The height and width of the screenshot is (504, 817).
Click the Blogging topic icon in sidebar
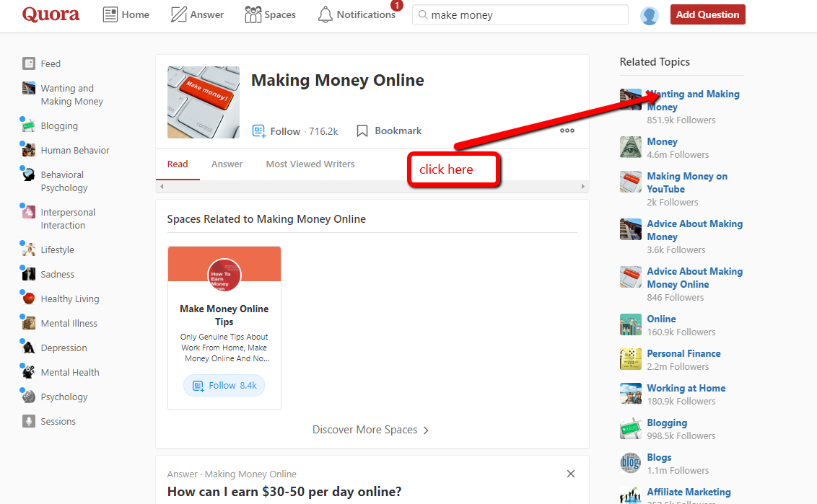[x=29, y=125]
